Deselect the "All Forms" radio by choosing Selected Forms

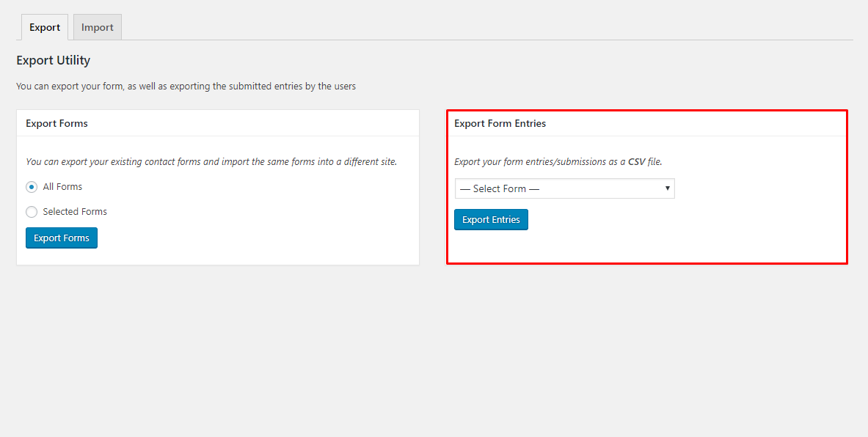(32, 211)
